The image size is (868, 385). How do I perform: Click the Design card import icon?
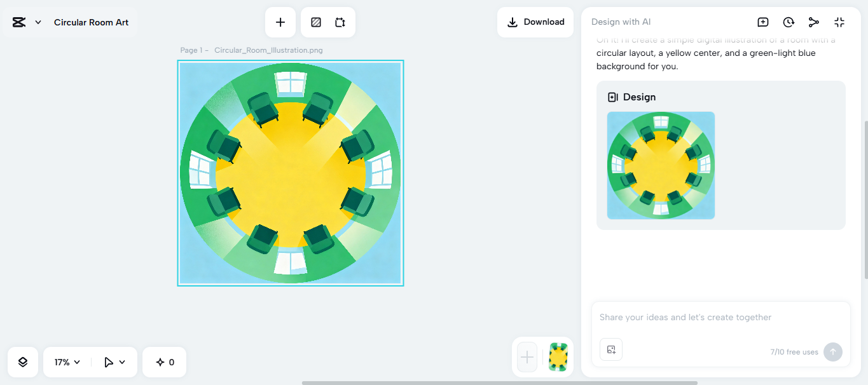point(613,97)
